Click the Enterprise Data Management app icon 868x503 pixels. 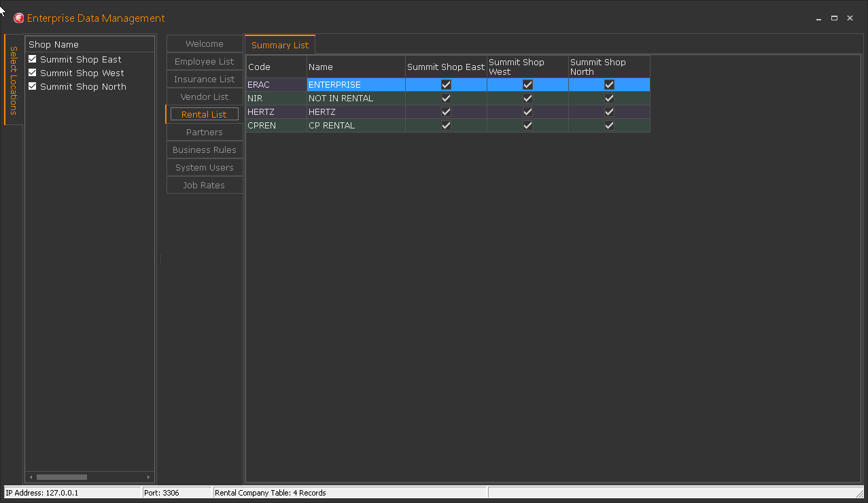(x=18, y=18)
